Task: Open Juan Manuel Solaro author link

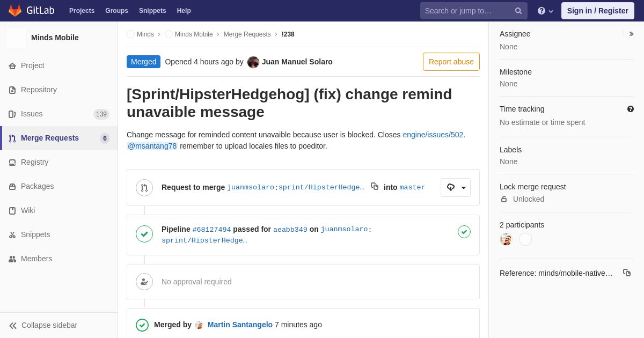Action: [297, 62]
